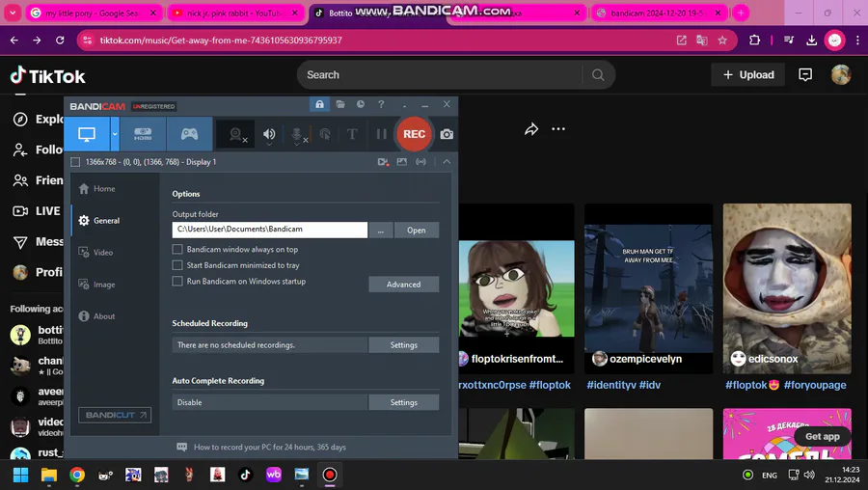Open TikTok inbox message icon
The width and height of the screenshot is (868, 490).
[x=805, y=74]
